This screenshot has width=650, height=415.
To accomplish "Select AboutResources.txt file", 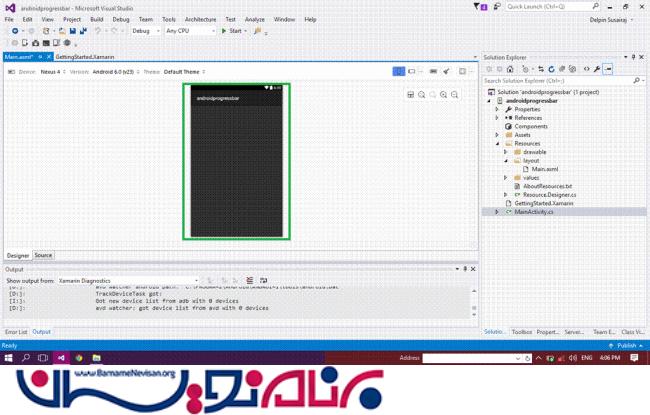I will pyautogui.click(x=547, y=186).
